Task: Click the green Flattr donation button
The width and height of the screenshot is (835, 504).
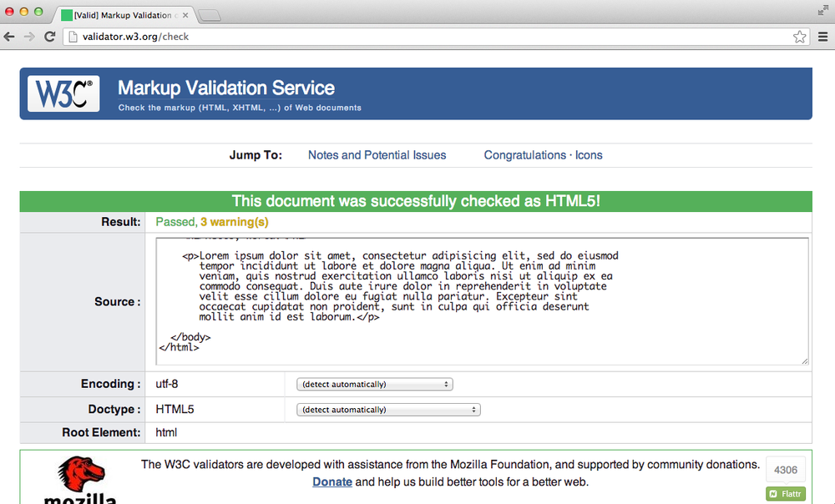Action: point(785,493)
